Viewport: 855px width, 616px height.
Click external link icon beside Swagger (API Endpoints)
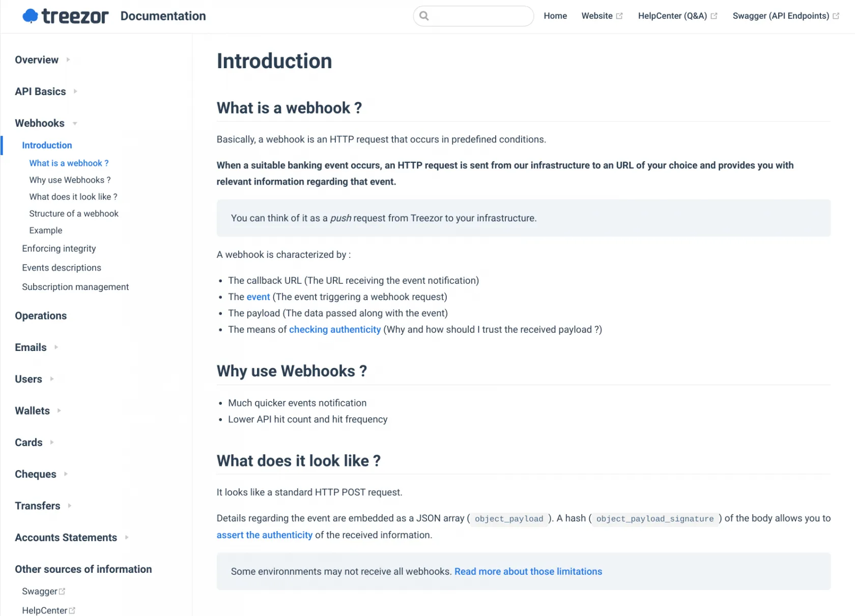click(x=836, y=16)
